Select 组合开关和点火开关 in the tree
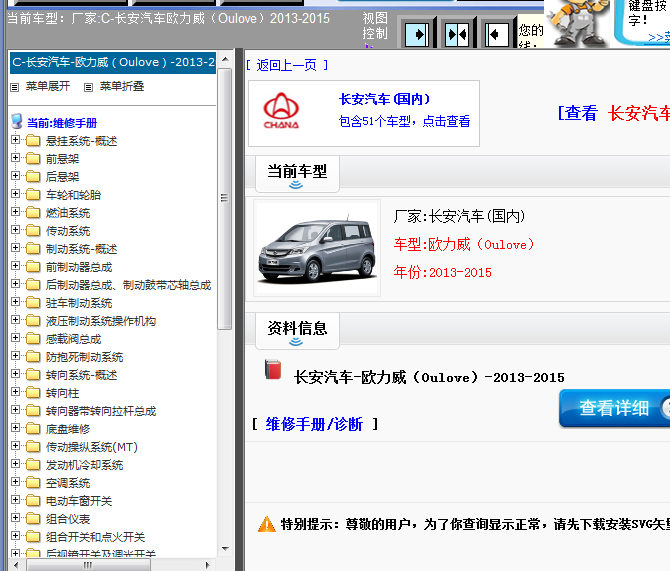 click(x=95, y=537)
